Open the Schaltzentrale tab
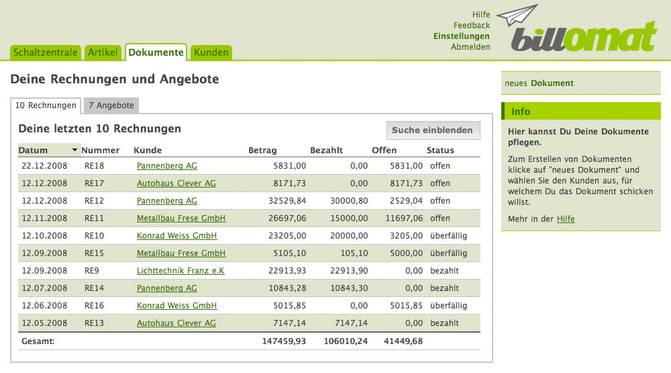This screenshot has width=671, height=373. tap(45, 52)
